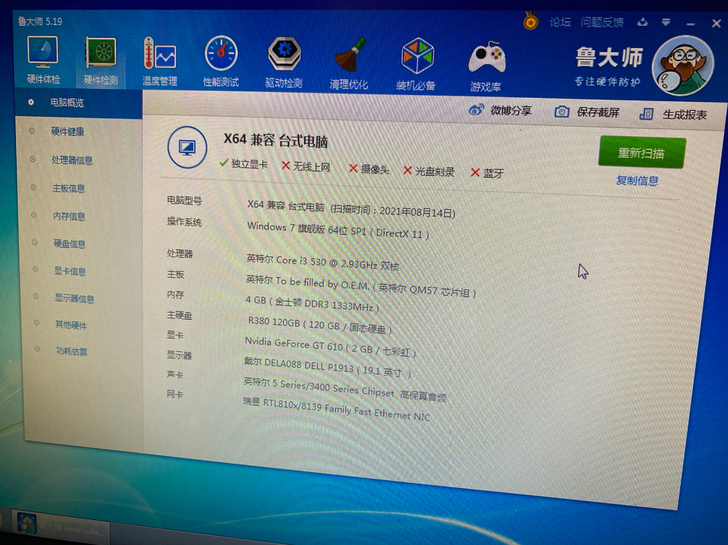This screenshot has width=728, height=545.
Task: Click the 无线上网 status indicator
Action: 306,166
